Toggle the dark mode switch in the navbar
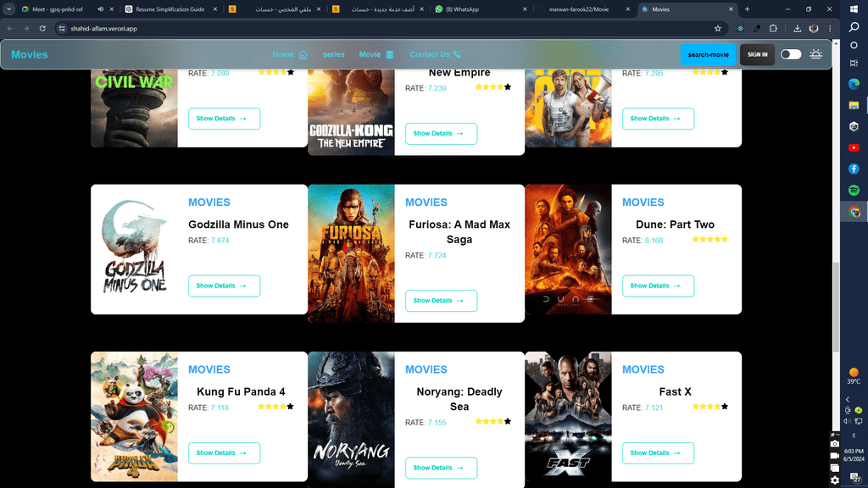This screenshot has height=488, width=868. click(791, 54)
